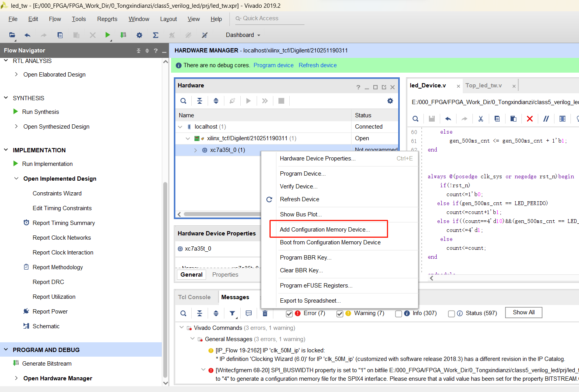
Task: Open the Settings gear in main toolbar
Action: pos(139,35)
